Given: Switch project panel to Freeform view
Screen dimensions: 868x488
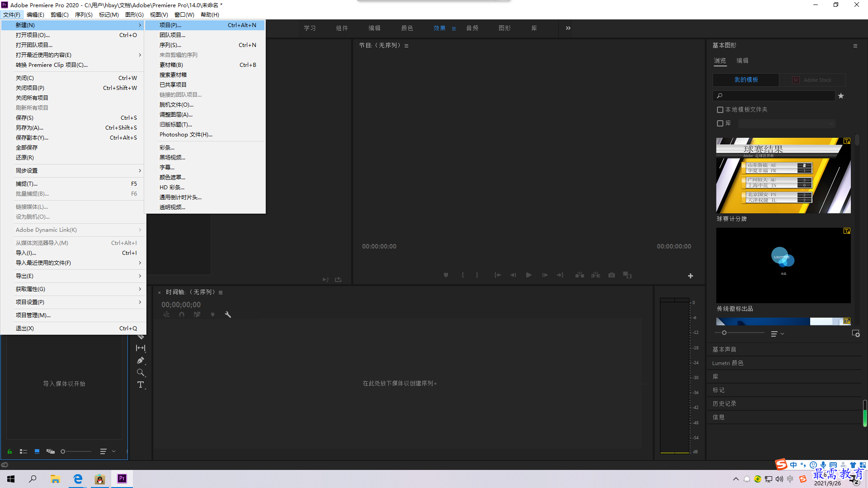Looking at the screenshot, I should 51,451.
